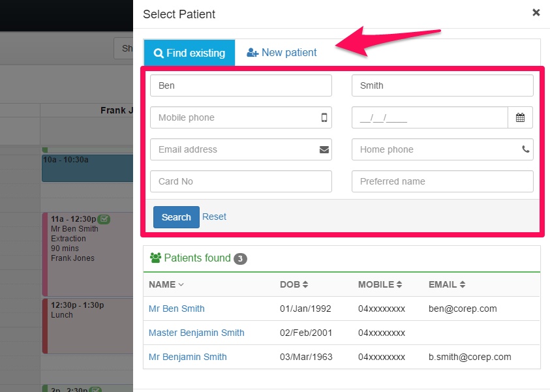Click the Preferred name input field
Image resolution: width=550 pixels, height=392 pixels.
coord(442,181)
